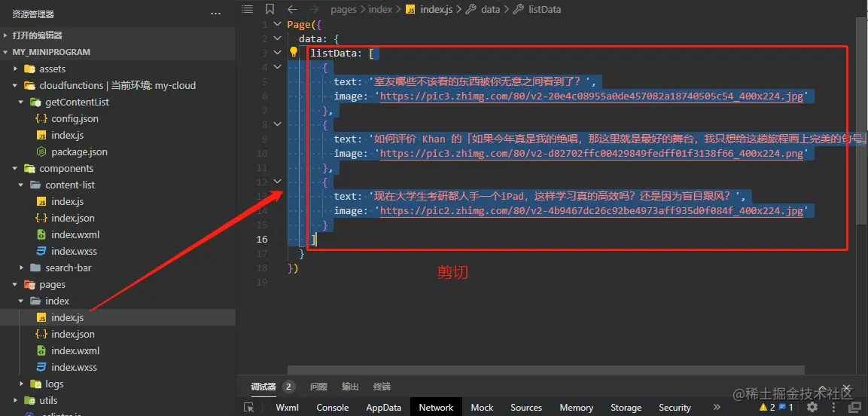Collapse the MY_MINIPROGRAM project root

pyautogui.click(x=5, y=52)
